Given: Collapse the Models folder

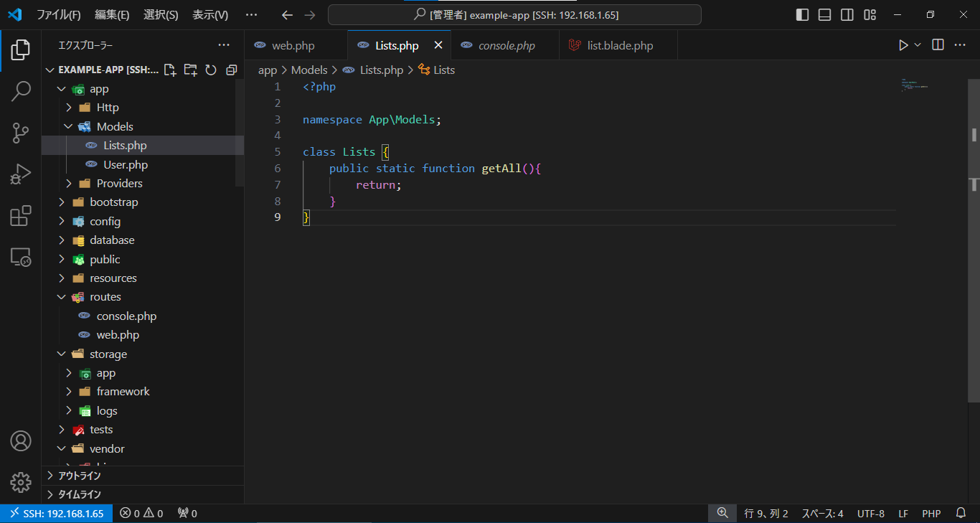Looking at the screenshot, I should click(x=68, y=126).
